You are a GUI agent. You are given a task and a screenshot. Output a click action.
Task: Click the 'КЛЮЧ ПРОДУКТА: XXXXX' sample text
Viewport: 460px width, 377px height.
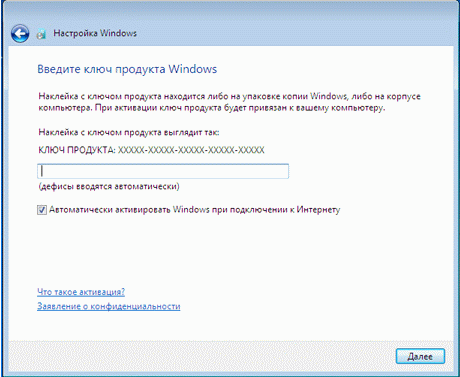151,150
